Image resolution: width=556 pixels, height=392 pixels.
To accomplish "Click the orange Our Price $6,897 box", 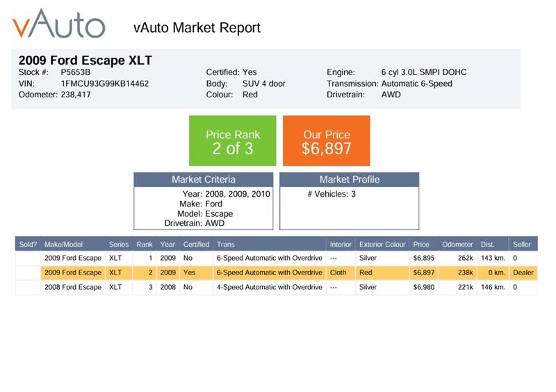I will (x=326, y=141).
